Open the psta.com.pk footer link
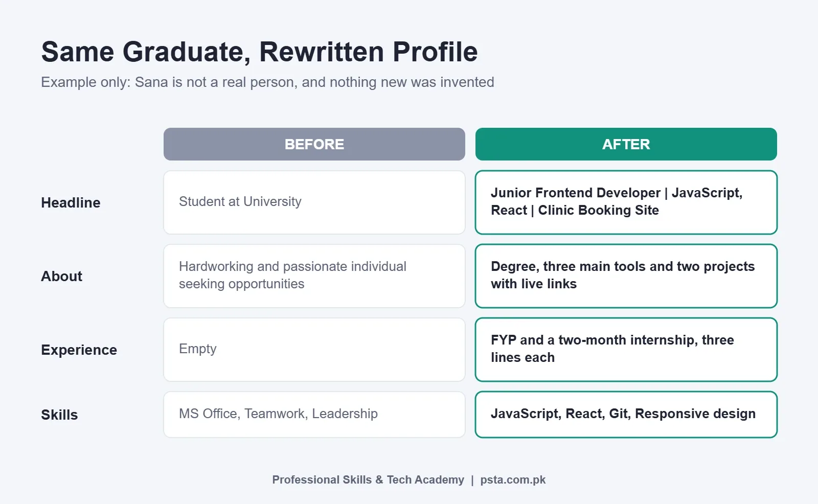 point(513,480)
